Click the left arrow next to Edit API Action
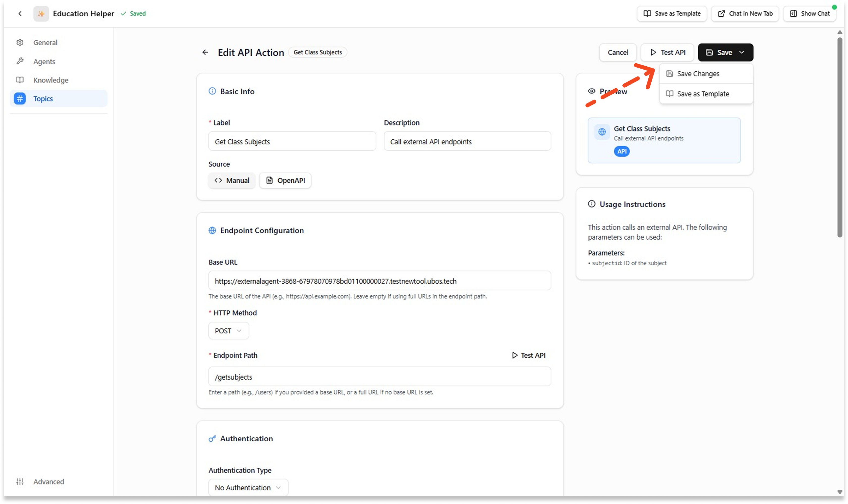The width and height of the screenshot is (848, 504). [205, 52]
